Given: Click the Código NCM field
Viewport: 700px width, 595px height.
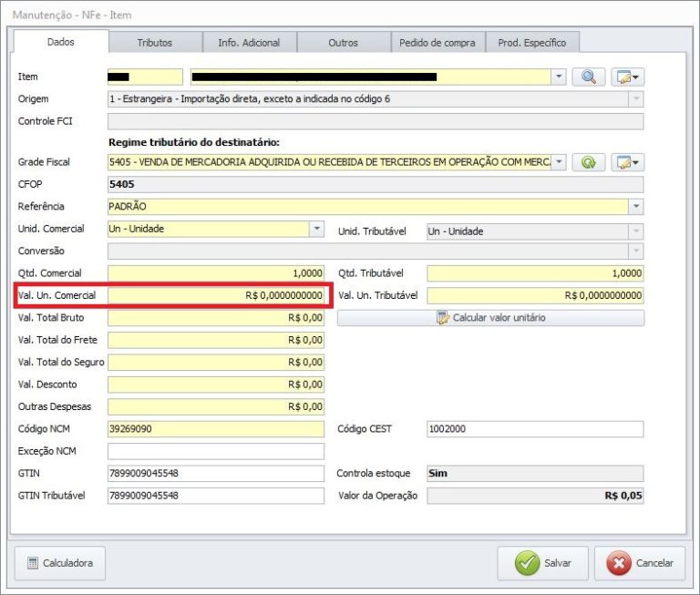Looking at the screenshot, I should tap(215, 429).
